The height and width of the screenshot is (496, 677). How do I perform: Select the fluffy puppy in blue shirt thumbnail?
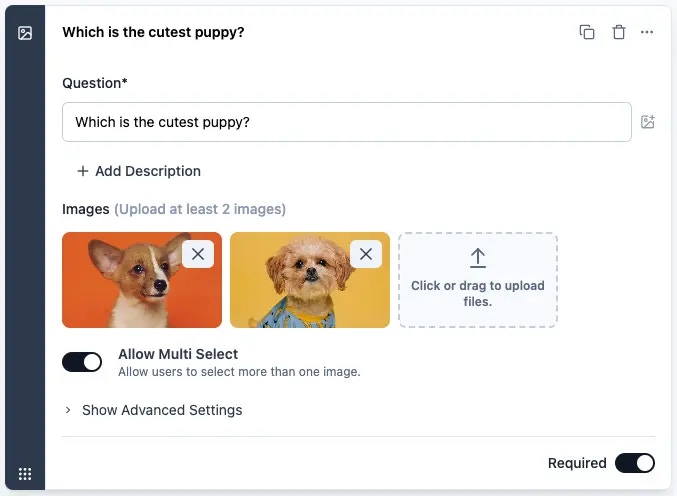(310, 280)
